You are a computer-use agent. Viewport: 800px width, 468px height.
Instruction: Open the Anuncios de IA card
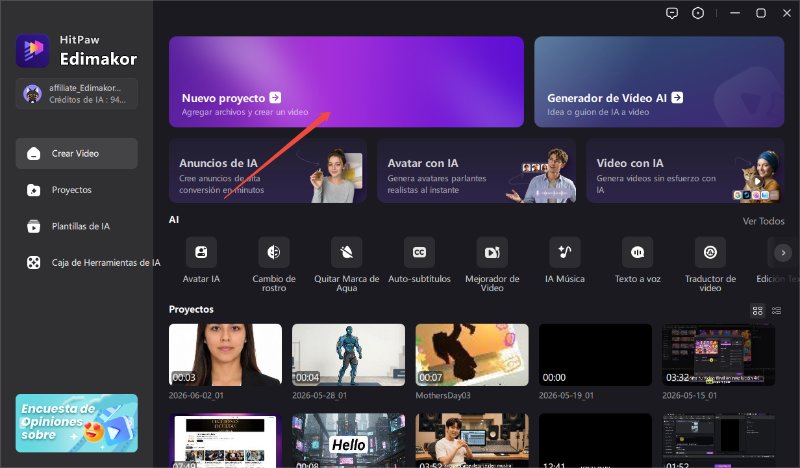click(x=268, y=171)
